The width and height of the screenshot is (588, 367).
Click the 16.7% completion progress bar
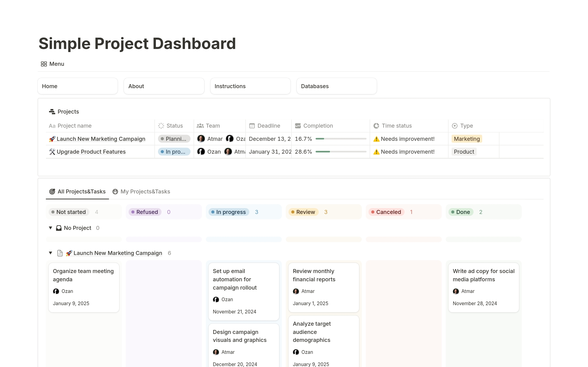(x=341, y=139)
